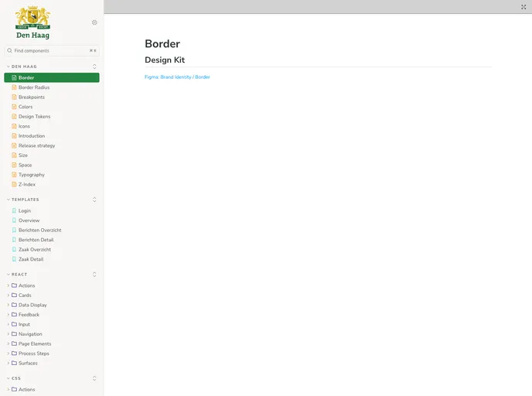Viewport: 532px width, 396px height.
Task: Open the Typography docs page
Action: click(x=32, y=175)
